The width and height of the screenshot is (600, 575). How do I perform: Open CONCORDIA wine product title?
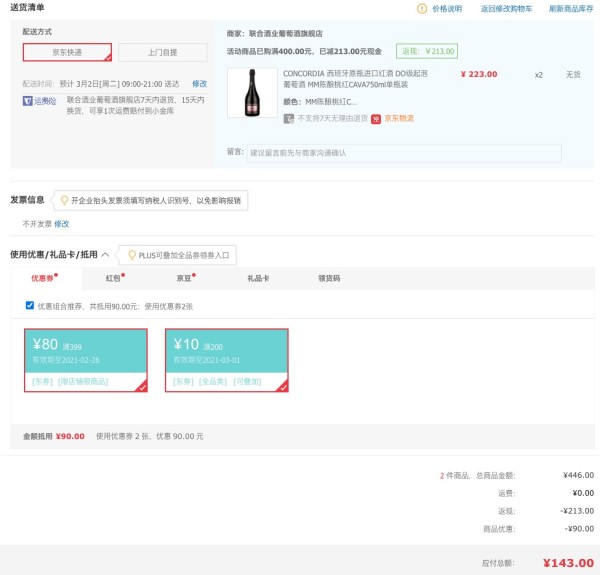click(355, 79)
